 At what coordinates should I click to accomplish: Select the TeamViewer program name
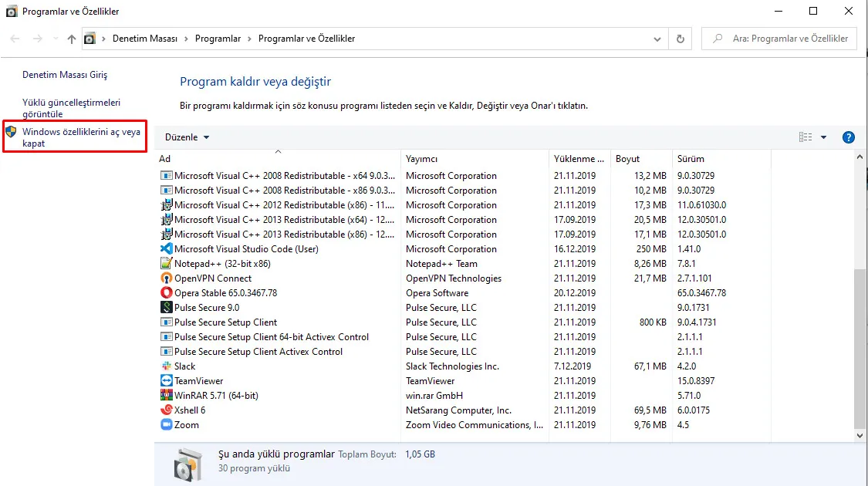coord(199,381)
